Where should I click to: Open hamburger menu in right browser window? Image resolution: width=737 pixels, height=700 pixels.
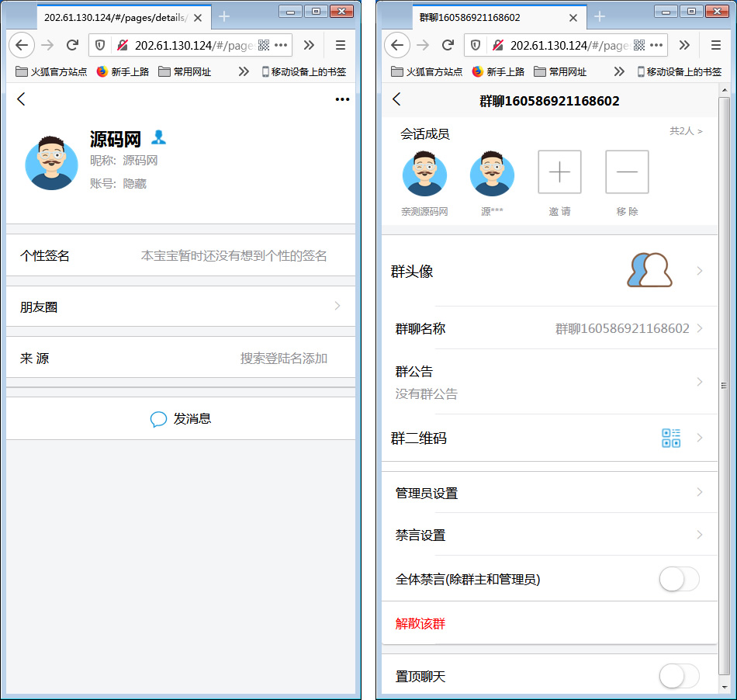click(x=716, y=45)
